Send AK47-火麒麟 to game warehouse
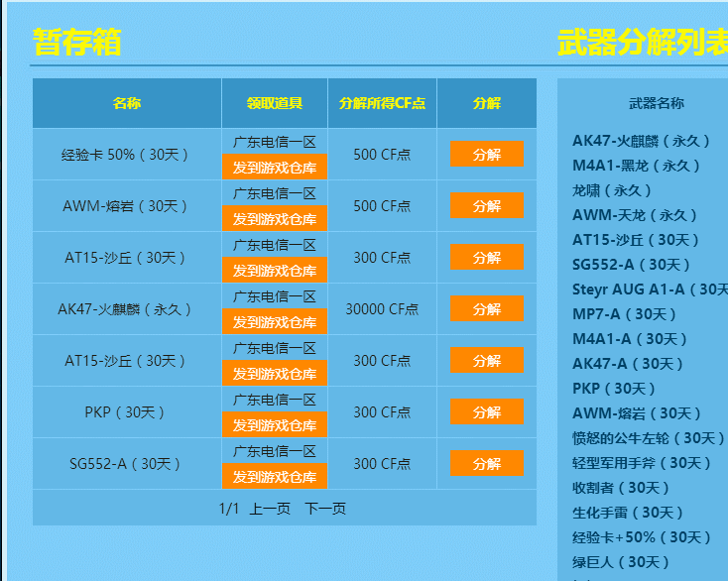The width and height of the screenshot is (728, 581). (275, 321)
